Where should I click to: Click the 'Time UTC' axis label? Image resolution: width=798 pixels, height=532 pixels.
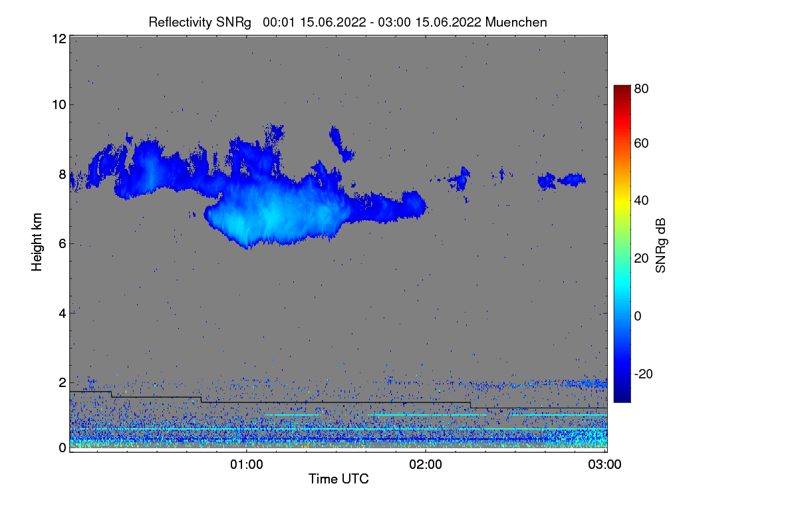(x=338, y=479)
